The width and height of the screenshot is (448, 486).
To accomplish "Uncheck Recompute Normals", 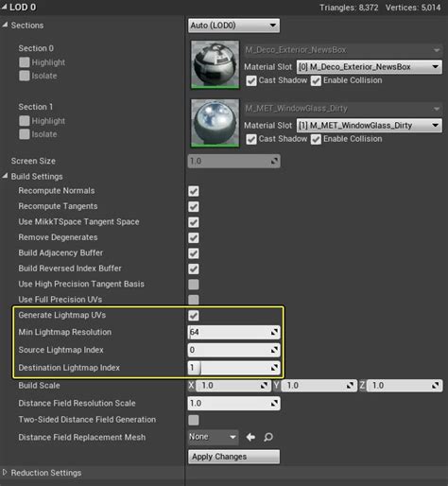I will coord(194,191).
